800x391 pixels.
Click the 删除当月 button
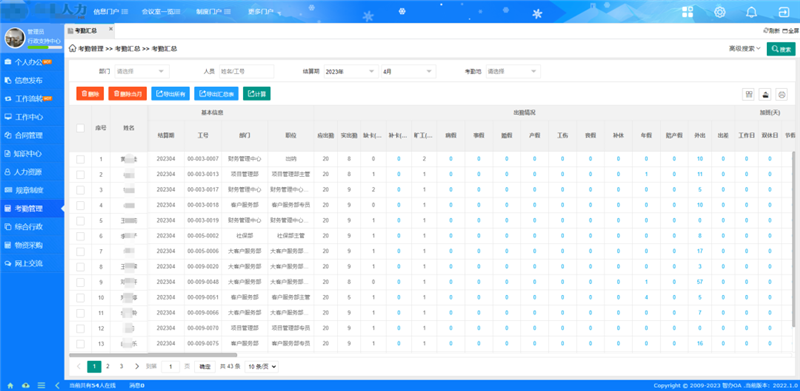128,94
